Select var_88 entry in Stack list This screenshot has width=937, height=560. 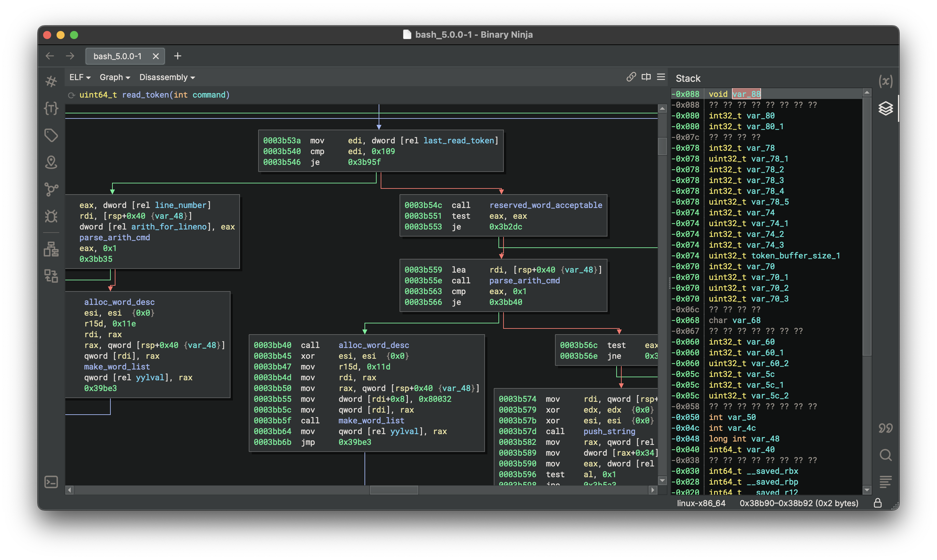[x=746, y=94]
